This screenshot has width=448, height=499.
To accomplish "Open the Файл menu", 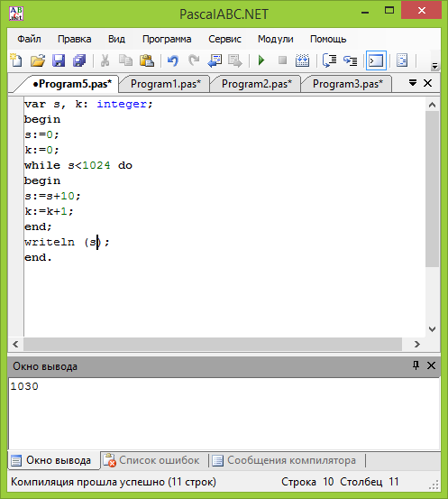I will coord(29,39).
